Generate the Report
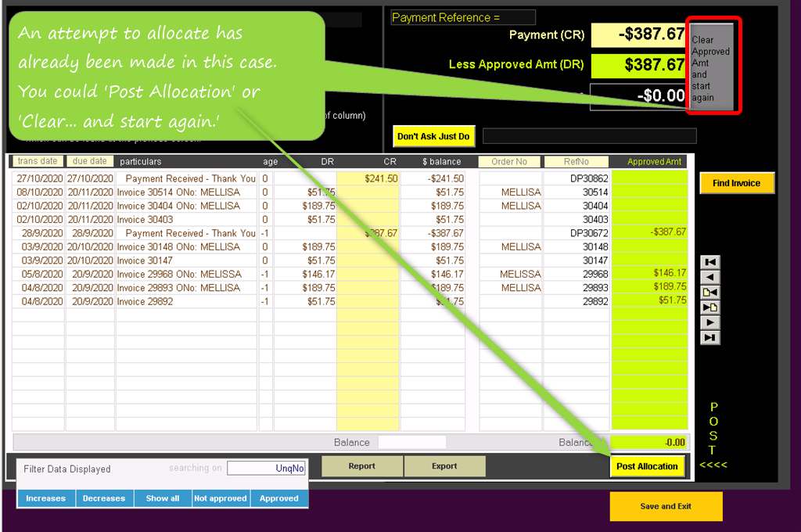 click(361, 466)
